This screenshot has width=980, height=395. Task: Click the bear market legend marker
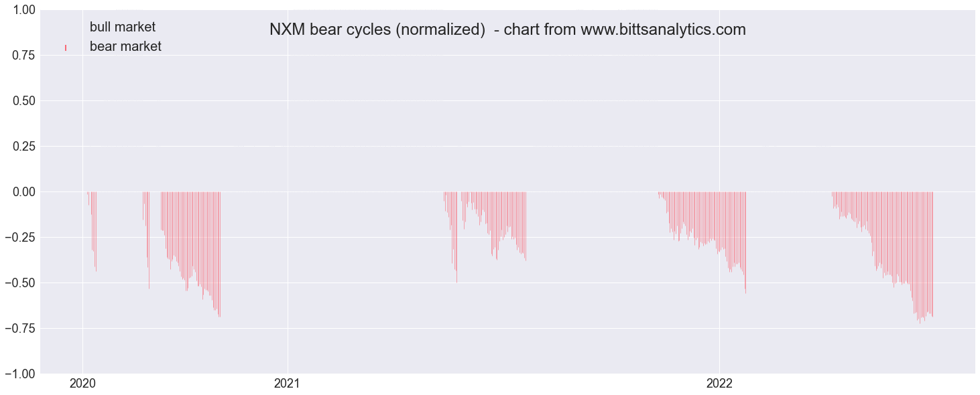(x=66, y=48)
